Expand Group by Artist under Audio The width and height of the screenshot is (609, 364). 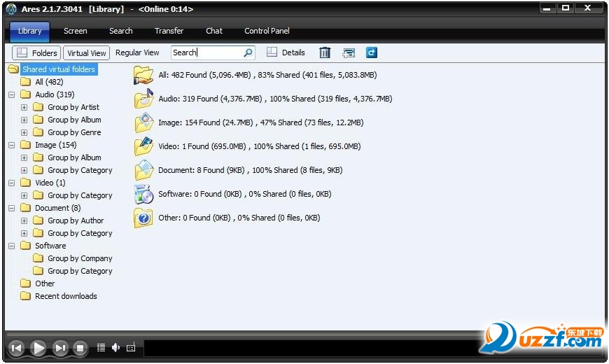point(24,107)
